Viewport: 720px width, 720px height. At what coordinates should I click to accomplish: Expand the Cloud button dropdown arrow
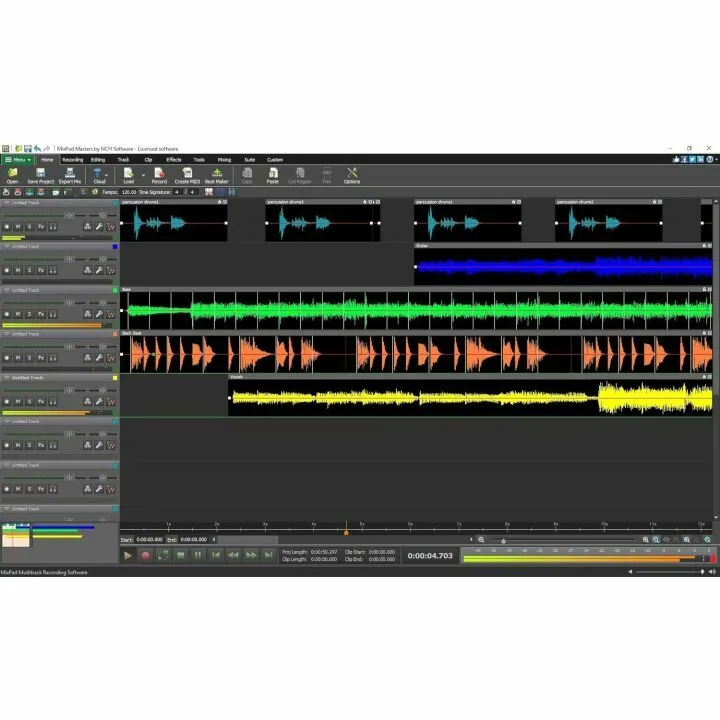pos(107,175)
